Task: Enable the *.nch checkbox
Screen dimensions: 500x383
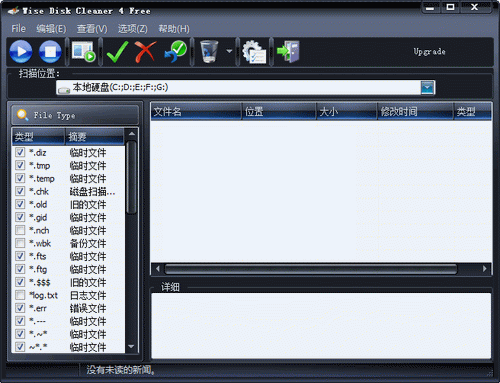Action: pyautogui.click(x=20, y=230)
